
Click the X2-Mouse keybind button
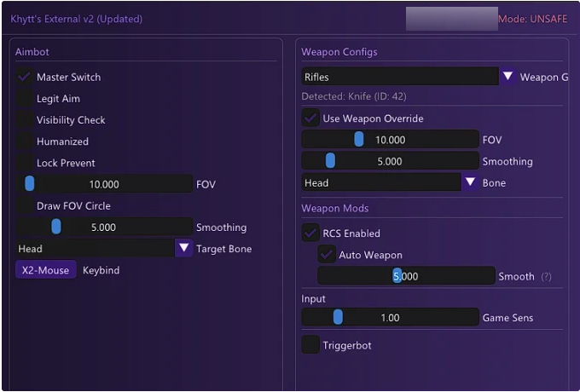46,270
